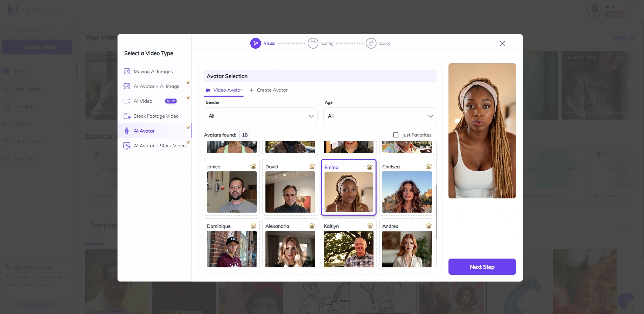Screen dimensions: 644x314
Task: Favorite Janice using her paw icon
Action: pyautogui.click(x=253, y=166)
